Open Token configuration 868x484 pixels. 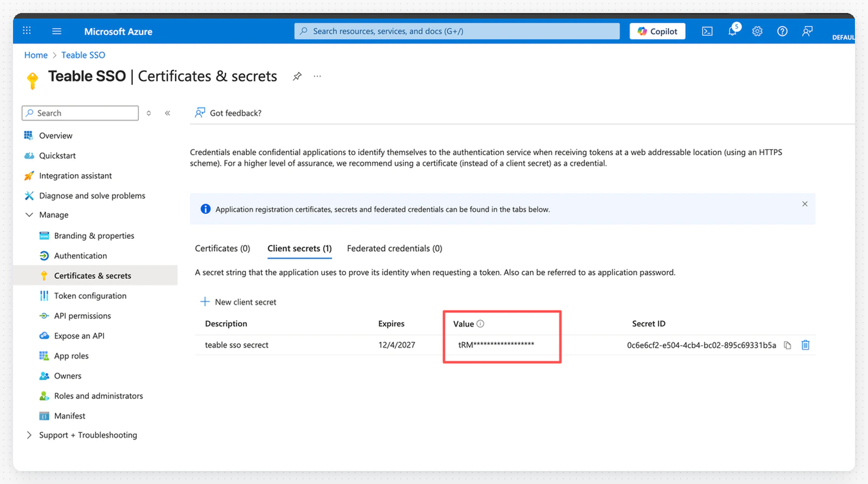pos(90,296)
